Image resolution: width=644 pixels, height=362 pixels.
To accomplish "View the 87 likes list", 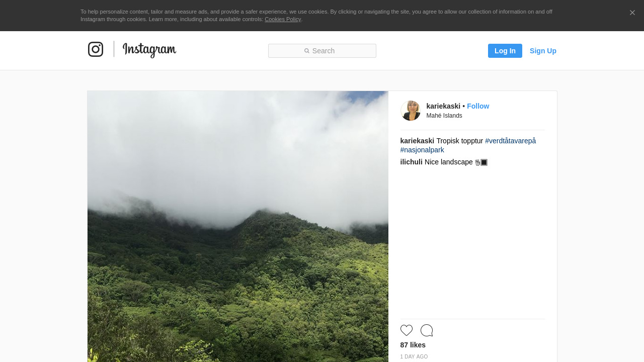I will click(x=413, y=345).
